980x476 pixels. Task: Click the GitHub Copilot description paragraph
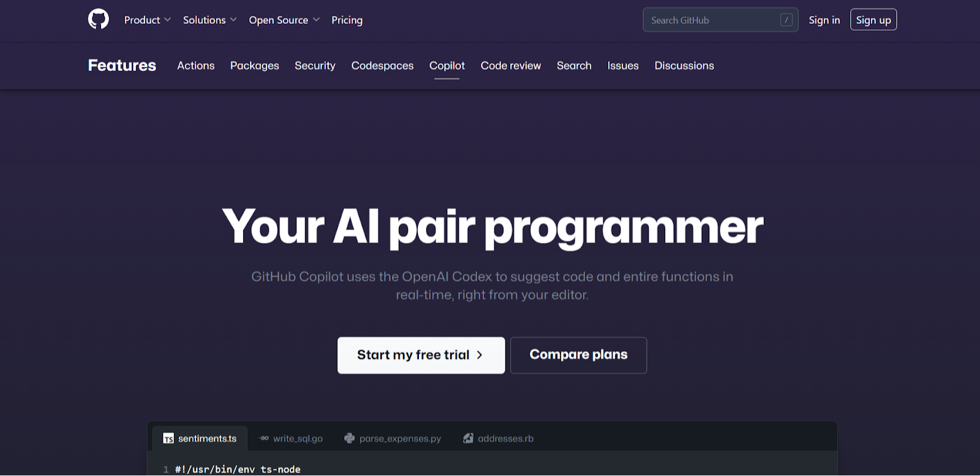(492, 285)
